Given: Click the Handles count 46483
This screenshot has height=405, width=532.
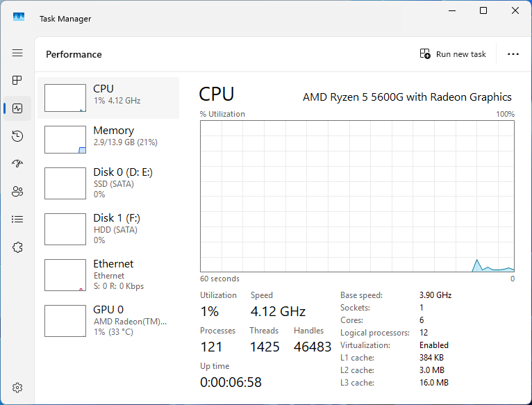Looking at the screenshot, I should tap(312, 347).
